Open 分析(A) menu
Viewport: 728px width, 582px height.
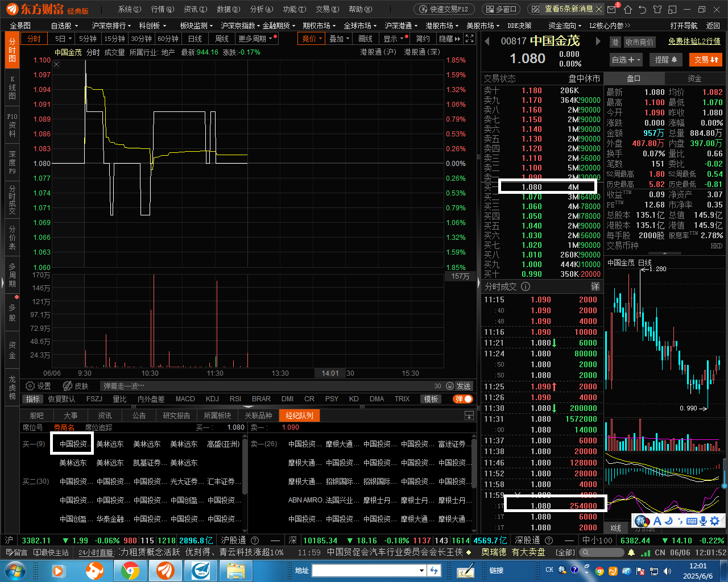[262, 9]
